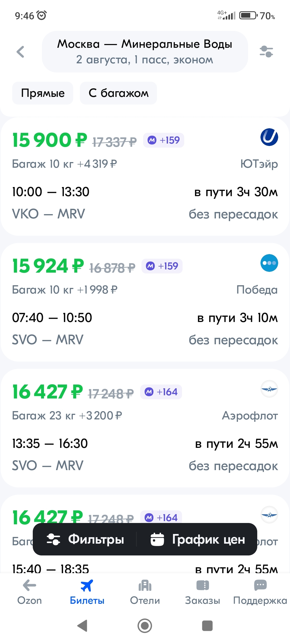Tap the back arrow next to the route
Viewport: 290px width, 644px height.
pos(20,52)
